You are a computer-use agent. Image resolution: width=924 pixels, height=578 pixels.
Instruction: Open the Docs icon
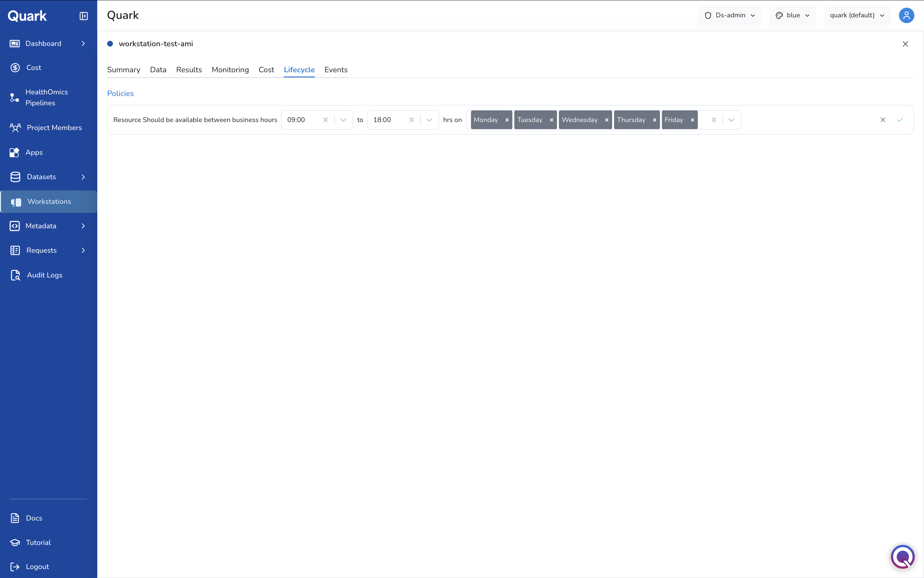[15, 518]
